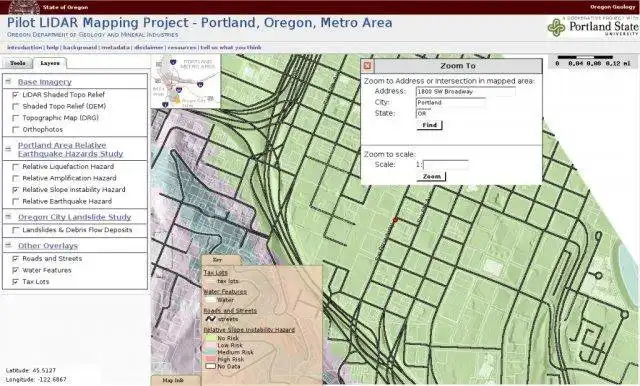Open Oregon City Landslide Study link

click(75, 217)
